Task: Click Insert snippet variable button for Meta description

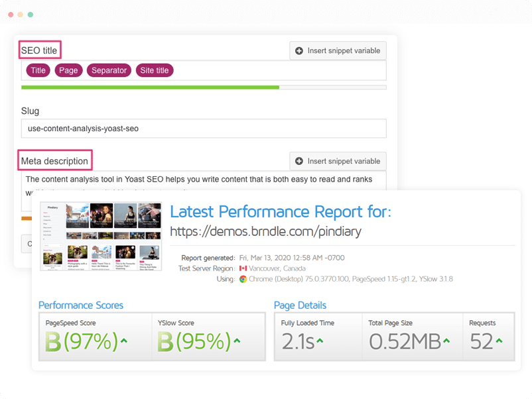Action: 338,161
